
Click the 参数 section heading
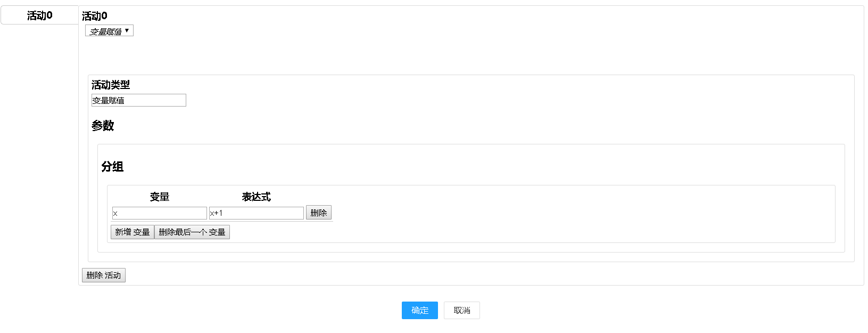(x=103, y=125)
